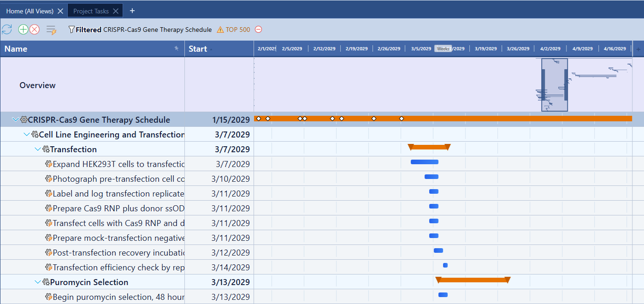Select Gantt bar of Post-transfection recovery incubation
The height and width of the screenshot is (304, 644).
click(x=438, y=250)
